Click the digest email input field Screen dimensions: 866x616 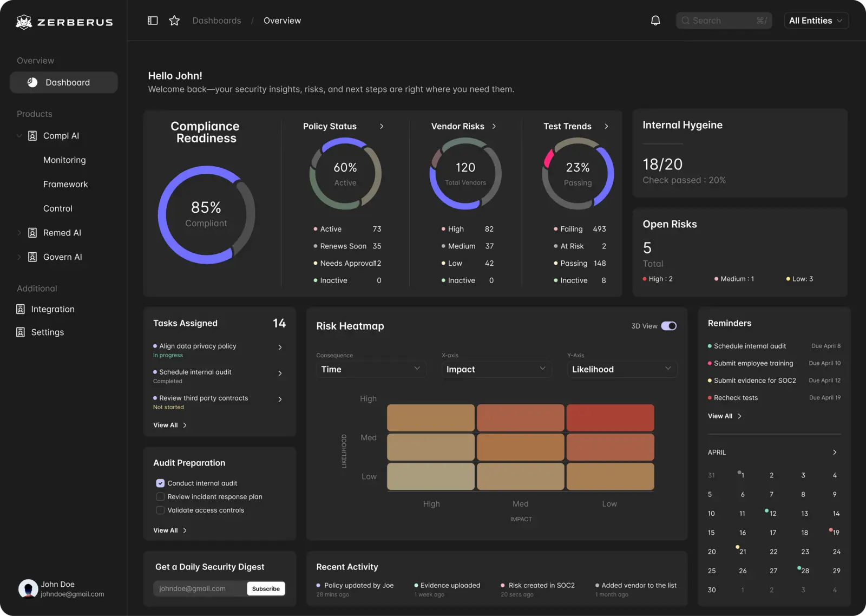[x=200, y=588]
